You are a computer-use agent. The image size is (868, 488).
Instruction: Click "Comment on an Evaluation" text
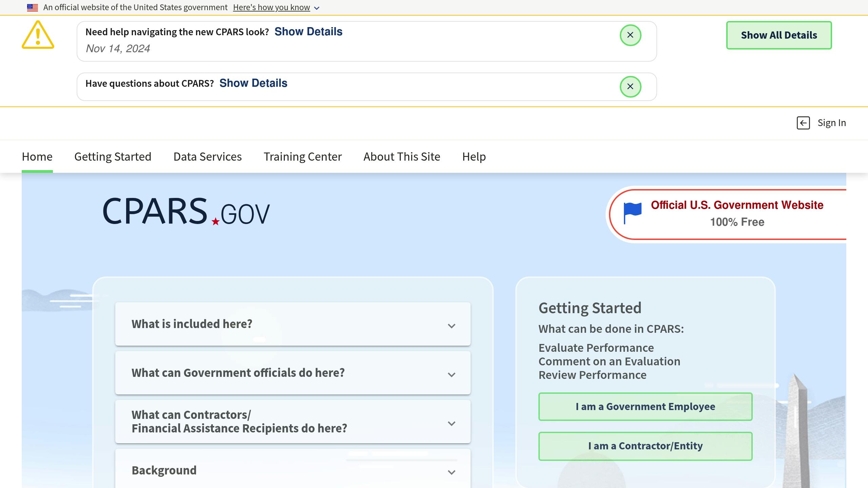click(x=609, y=361)
